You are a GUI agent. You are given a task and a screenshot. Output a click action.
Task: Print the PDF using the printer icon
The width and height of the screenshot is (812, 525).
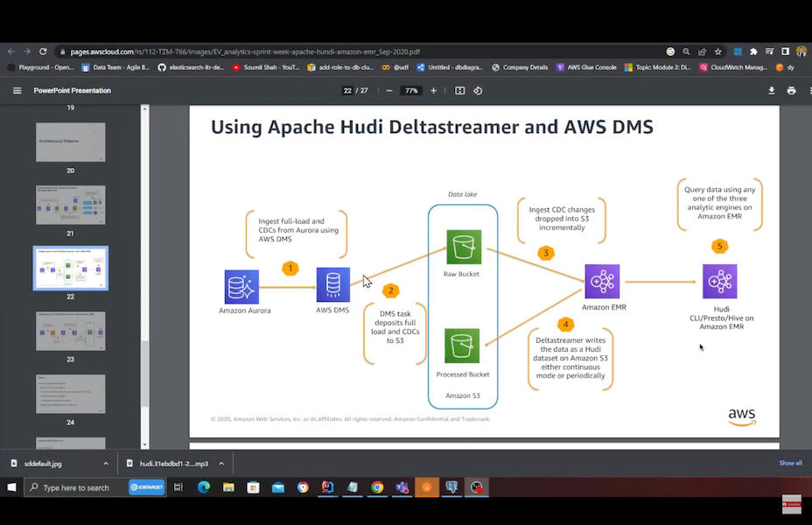(791, 90)
